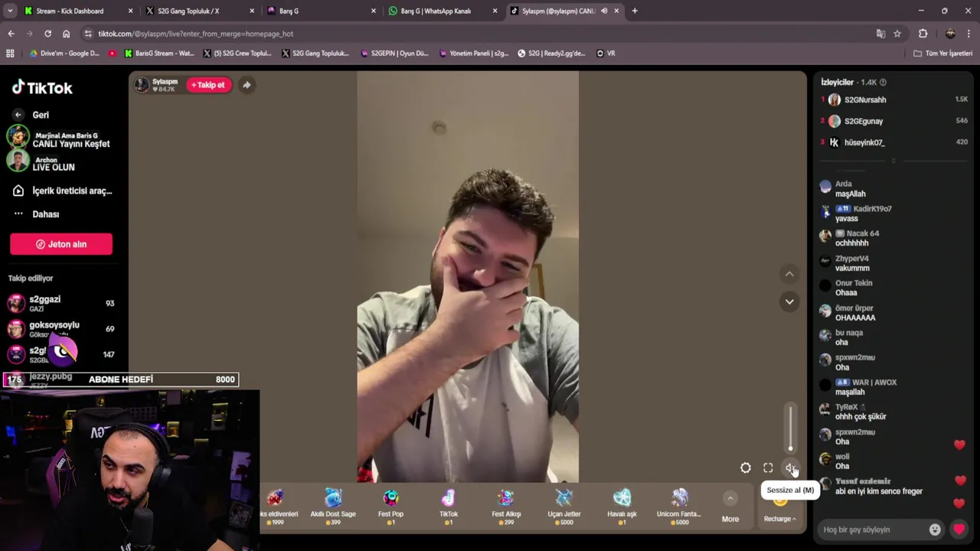Open İzleyiciler info question mark icon
The width and height of the screenshot is (980, 551).
pos(883,82)
